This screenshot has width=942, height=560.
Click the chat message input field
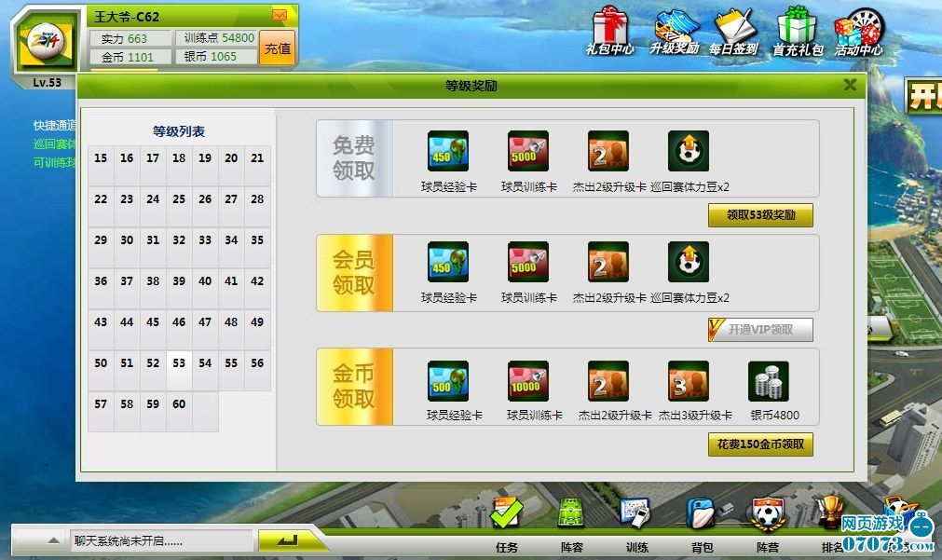(160, 540)
